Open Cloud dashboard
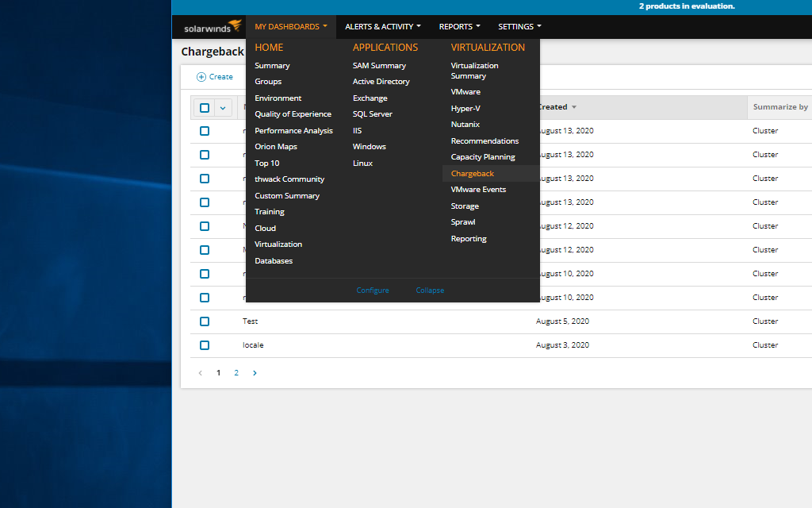The image size is (812, 508). [x=265, y=228]
